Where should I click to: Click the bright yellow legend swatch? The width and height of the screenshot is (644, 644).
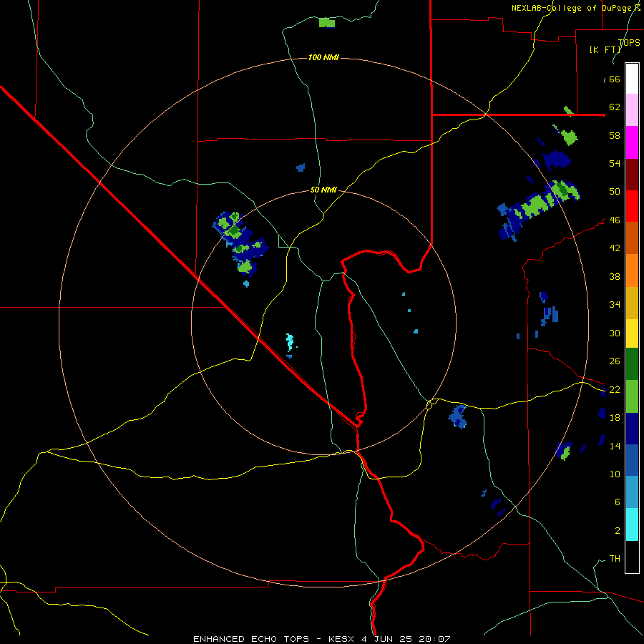632,333
